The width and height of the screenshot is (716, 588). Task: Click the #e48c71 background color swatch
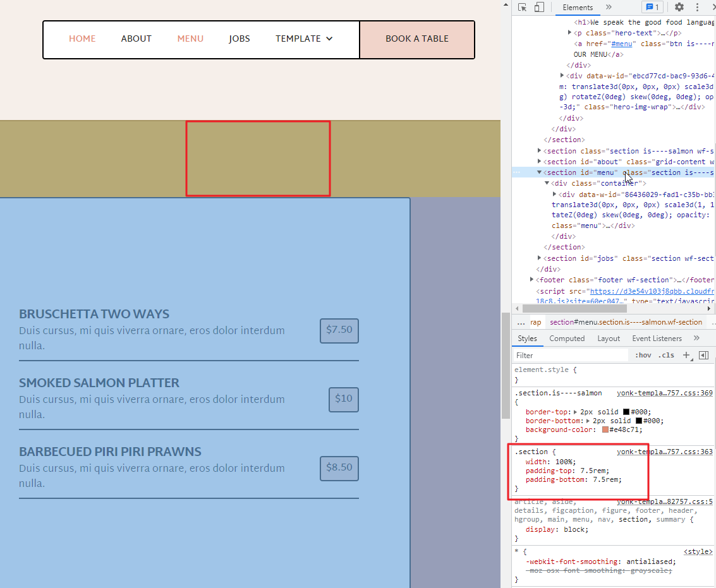coord(605,429)
